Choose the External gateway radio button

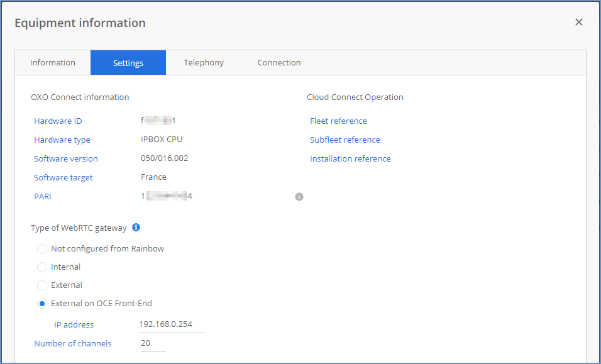pyautogui.click(x=41, y=285)
